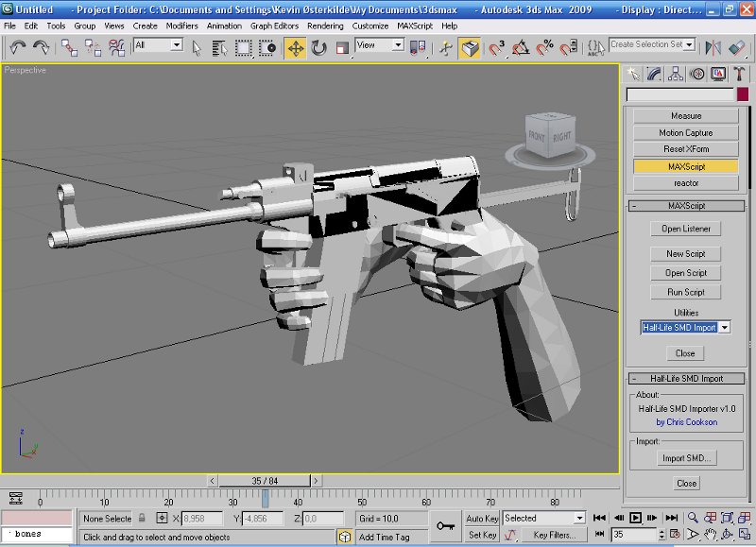This screenshot has height=547, width=756.
Task: Click the Measure utility button
Action: click(686, 116)
